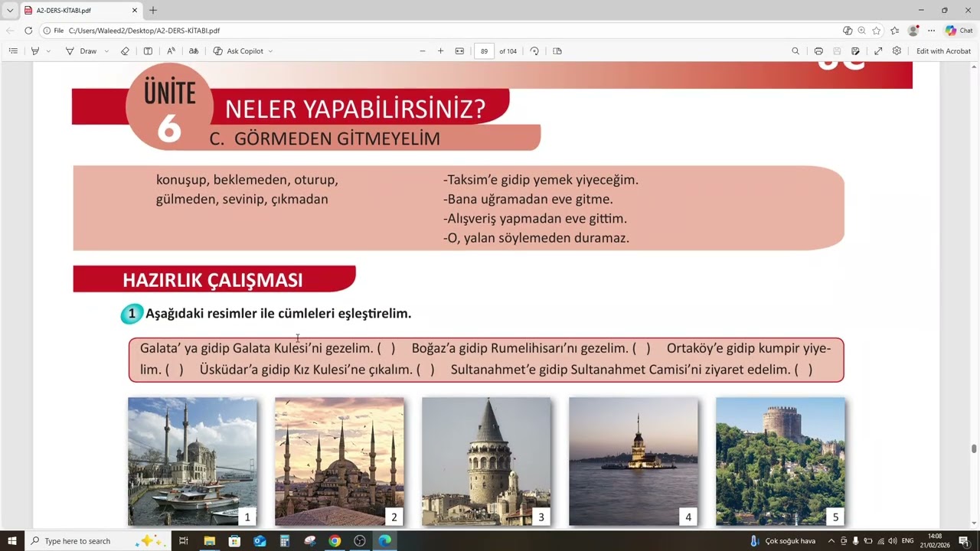Open Task View on taskbar

click(184, 541)
